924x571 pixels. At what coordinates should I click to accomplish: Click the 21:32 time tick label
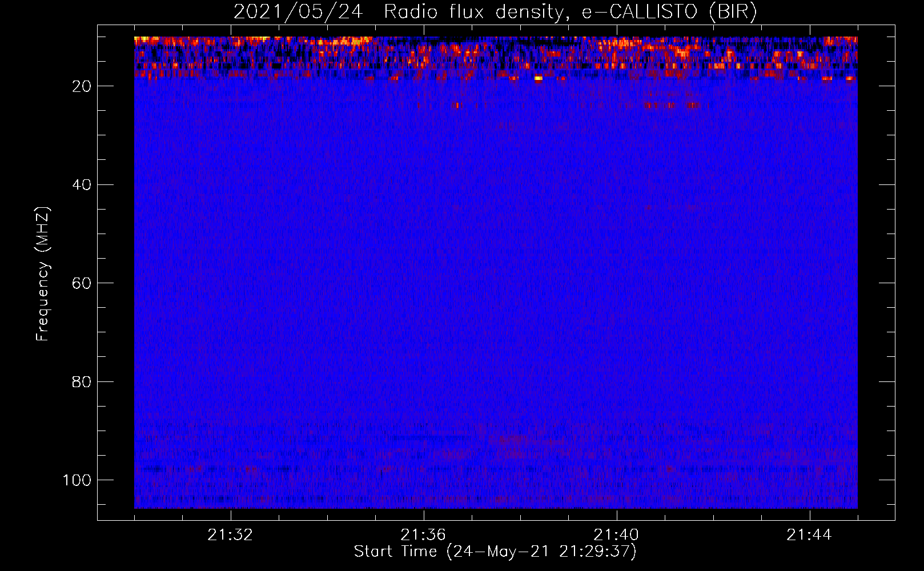[230, 535]
